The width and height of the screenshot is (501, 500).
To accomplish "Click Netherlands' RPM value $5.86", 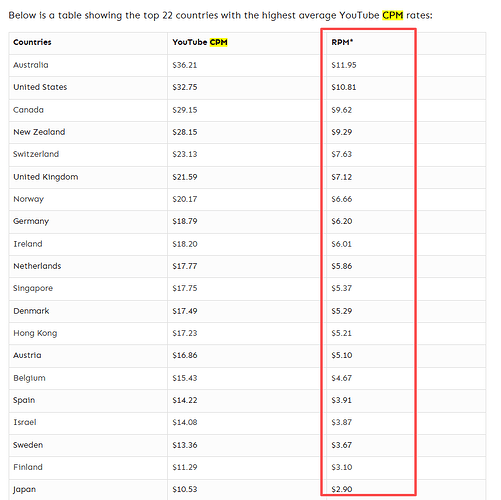I will pyautogui.click(x=342, y=266).
